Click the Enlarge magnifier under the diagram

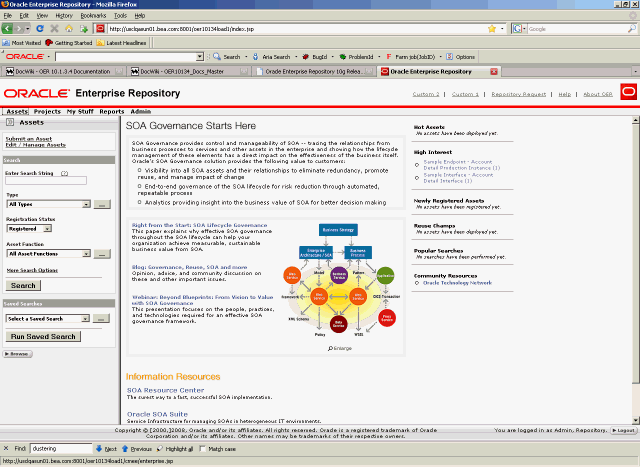click(x=330, y=348)
